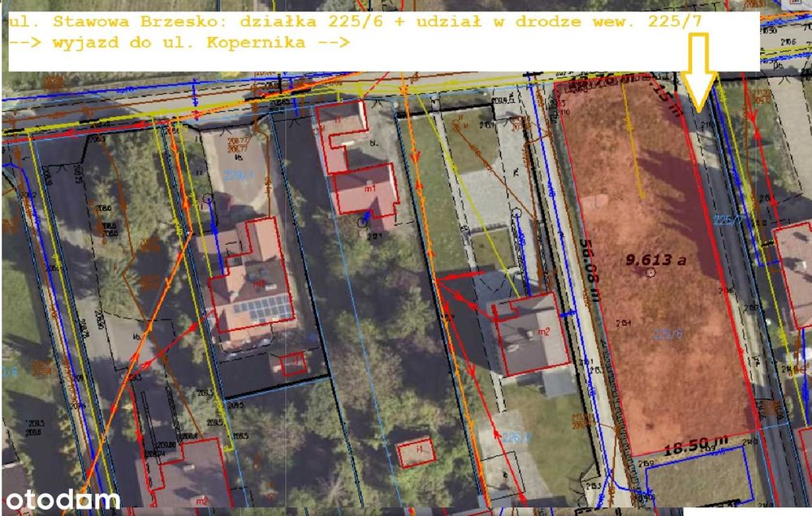Click the blue parcel label "229/1"
Screen dimensions: 812x516
tap(239, 175)
